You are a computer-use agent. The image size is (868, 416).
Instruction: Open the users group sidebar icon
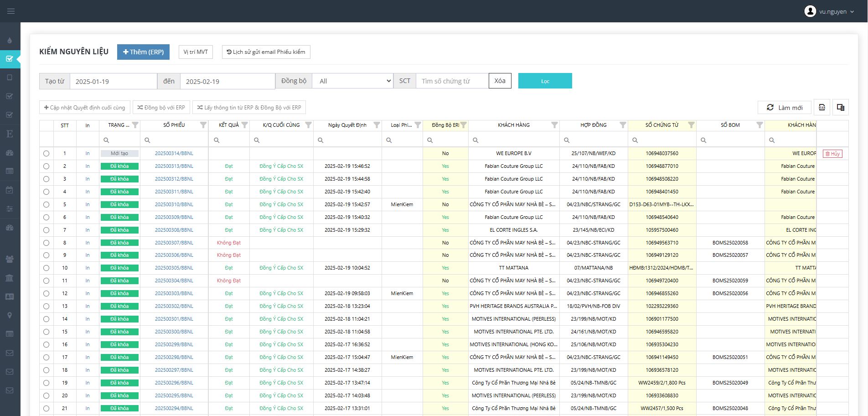(x=10, y=259)
